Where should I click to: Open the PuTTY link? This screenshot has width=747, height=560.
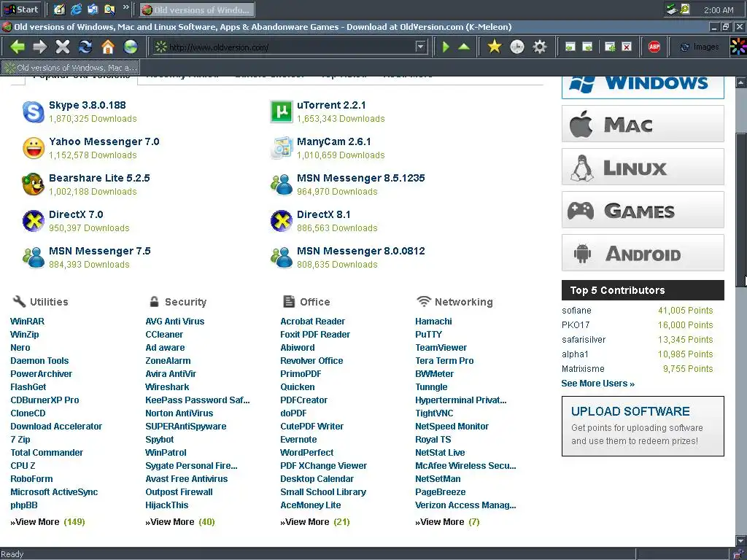pyautogui.click(x=428, y=335)
